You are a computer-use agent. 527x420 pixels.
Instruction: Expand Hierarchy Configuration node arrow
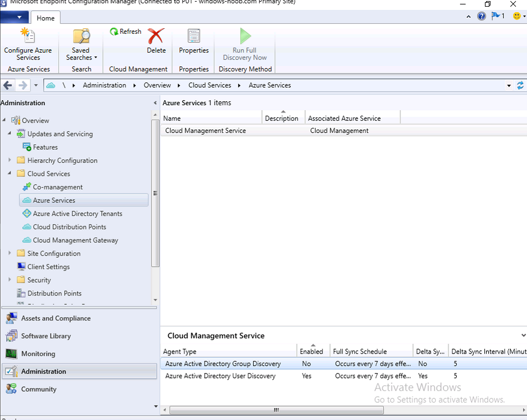(x=9, y=160)
